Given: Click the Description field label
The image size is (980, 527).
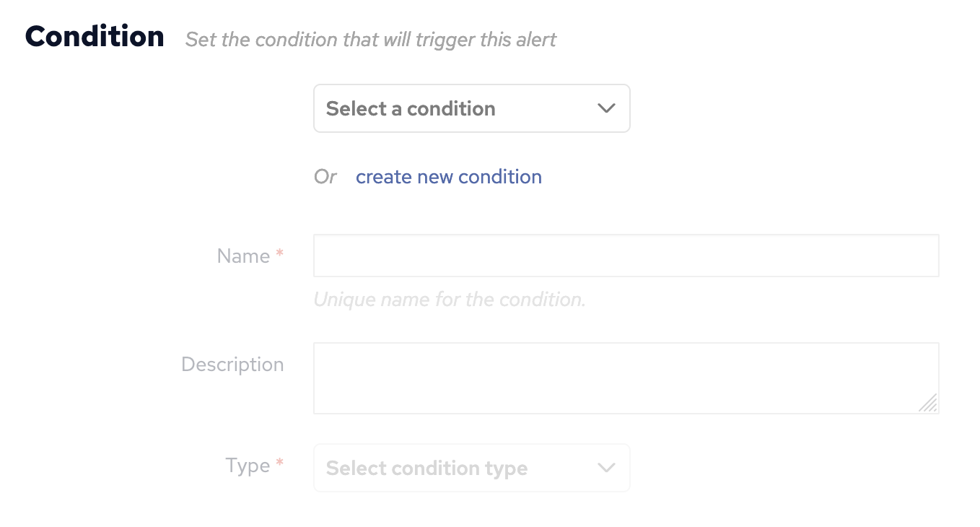Looking at the screenshot, I should (x=232, y=365).
